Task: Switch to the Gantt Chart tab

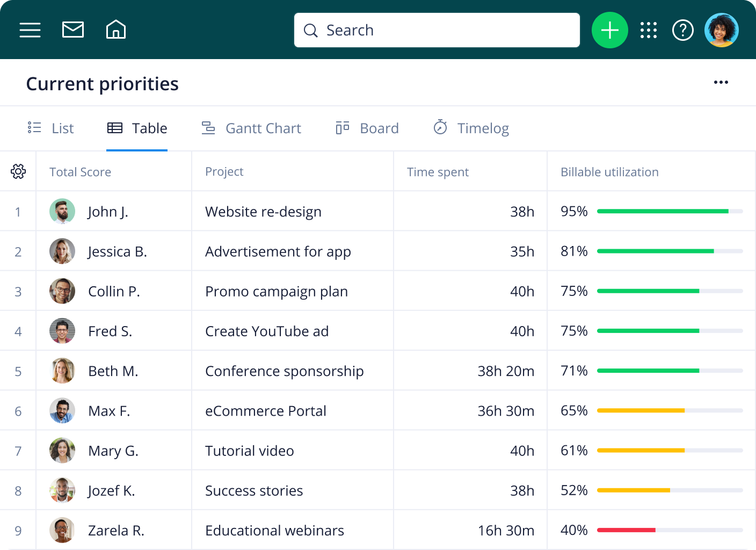Action: (x=251, y=128)
